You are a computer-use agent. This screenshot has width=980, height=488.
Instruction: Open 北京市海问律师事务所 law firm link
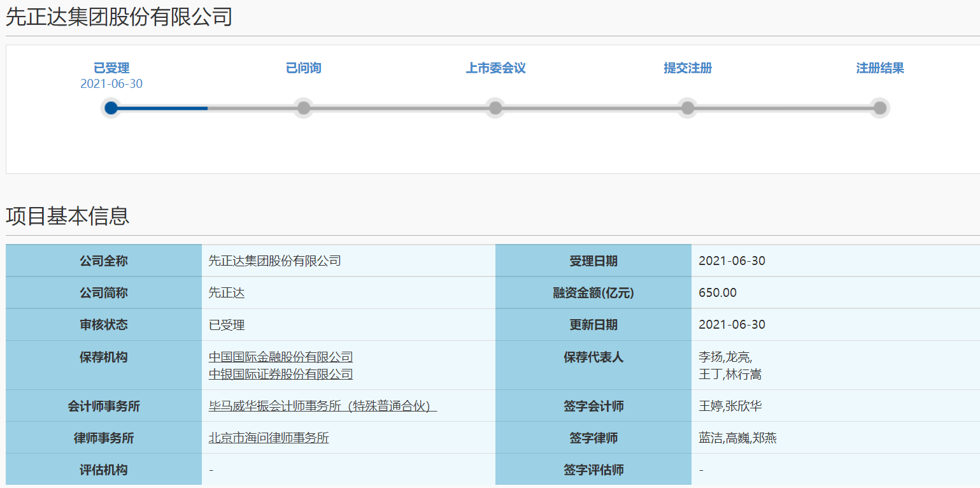pyautogui.click(x=269, y=438)
